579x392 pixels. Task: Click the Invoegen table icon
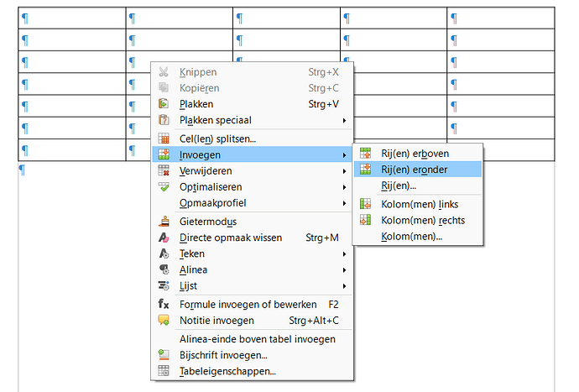tap(164, 154)
